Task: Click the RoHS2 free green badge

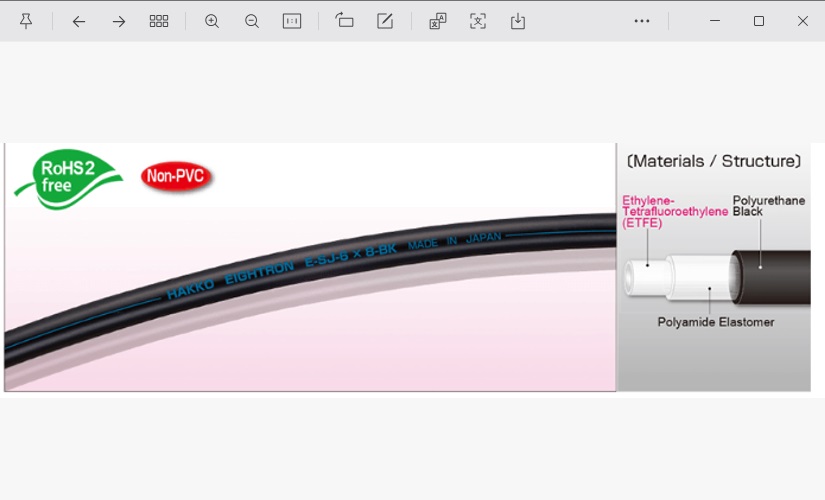Action: pyautogui.click(x=68, y=178)
